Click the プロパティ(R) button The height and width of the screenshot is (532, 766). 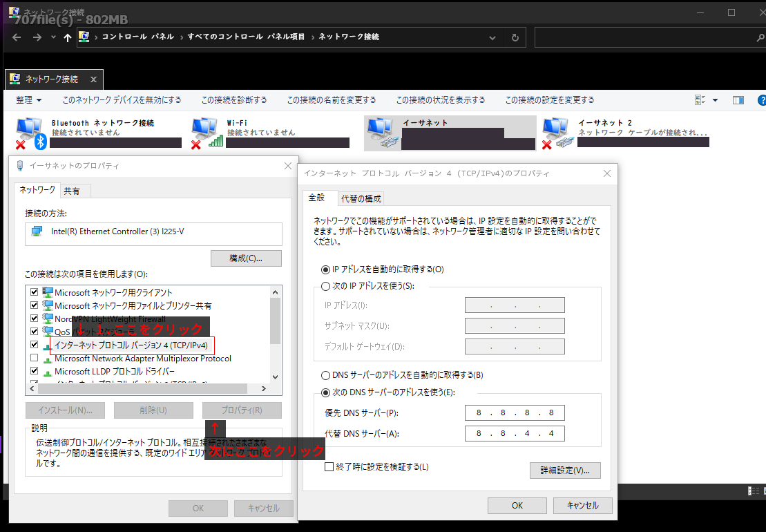coord(242,410)
